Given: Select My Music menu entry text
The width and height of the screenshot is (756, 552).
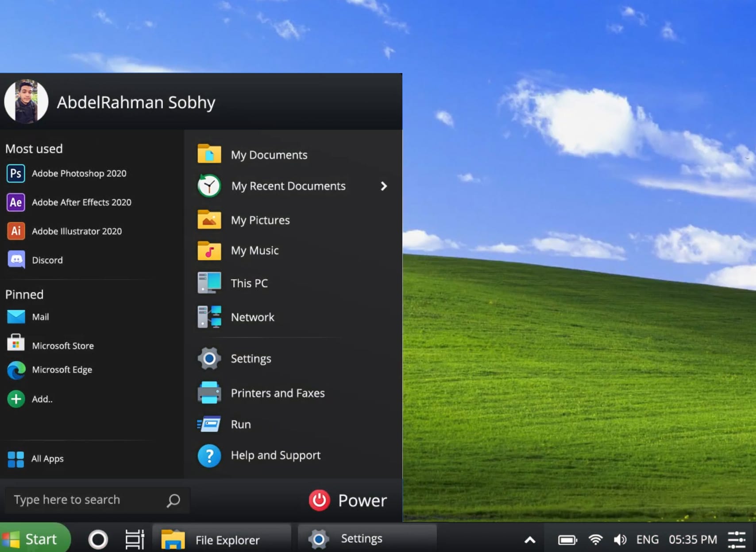Looking at the screenshot, I should pyautogui.click(x=255, y=251).
